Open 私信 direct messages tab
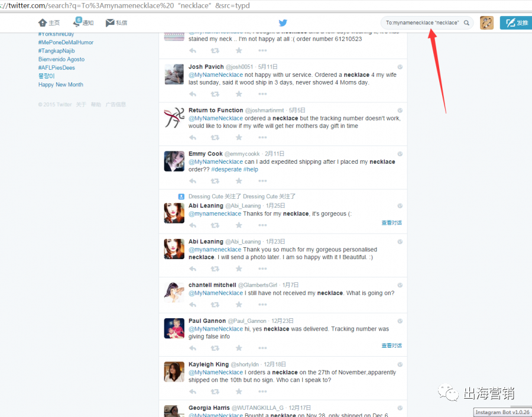Viewport: 532px width, 417px height. point(116,22)
